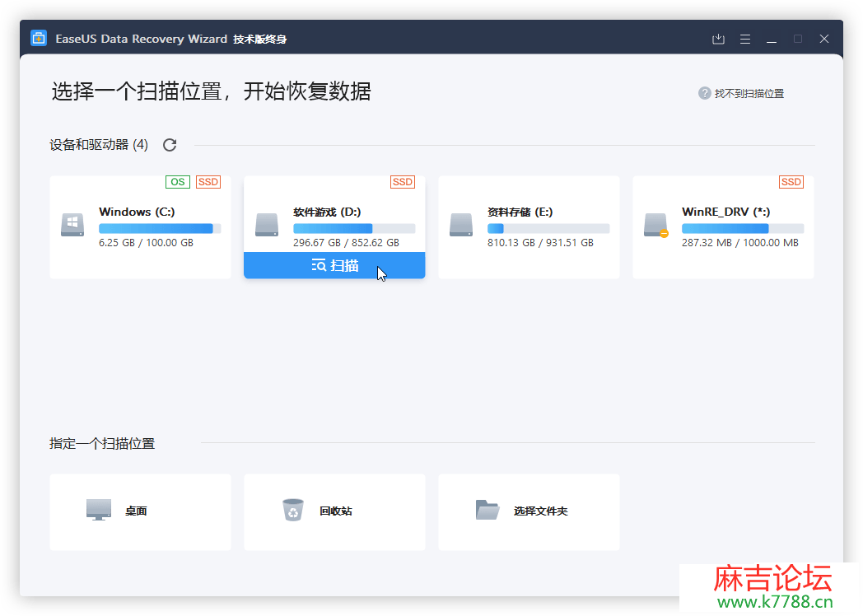This screenshot has height=616, width=863.
Task: Select the WinRE_DRV (*:) drive icon
Action: 656,225
